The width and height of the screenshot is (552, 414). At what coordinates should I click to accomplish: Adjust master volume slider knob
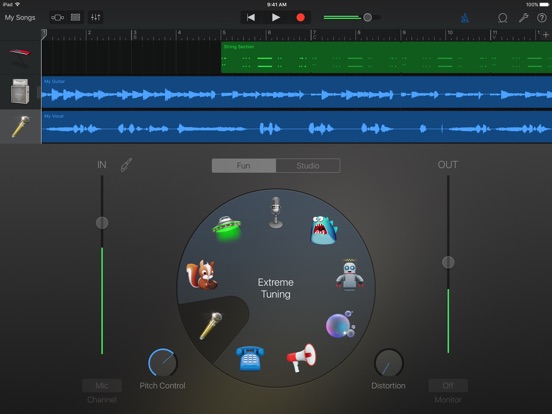click(x=368, y=17)
